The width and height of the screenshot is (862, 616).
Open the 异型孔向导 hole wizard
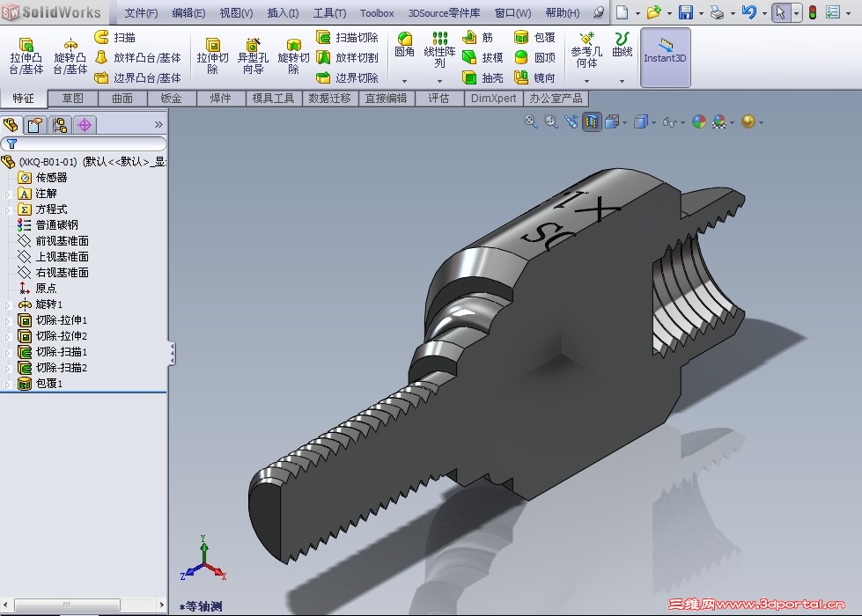point(253,56)
